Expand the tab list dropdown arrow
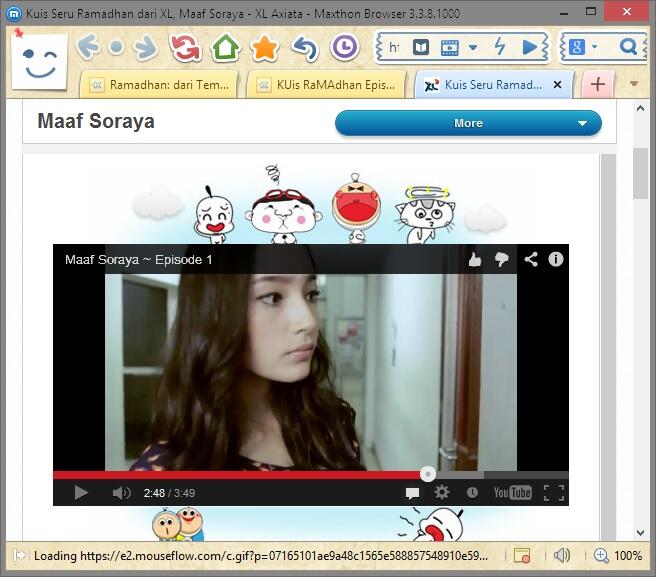 tap(633, 84)
